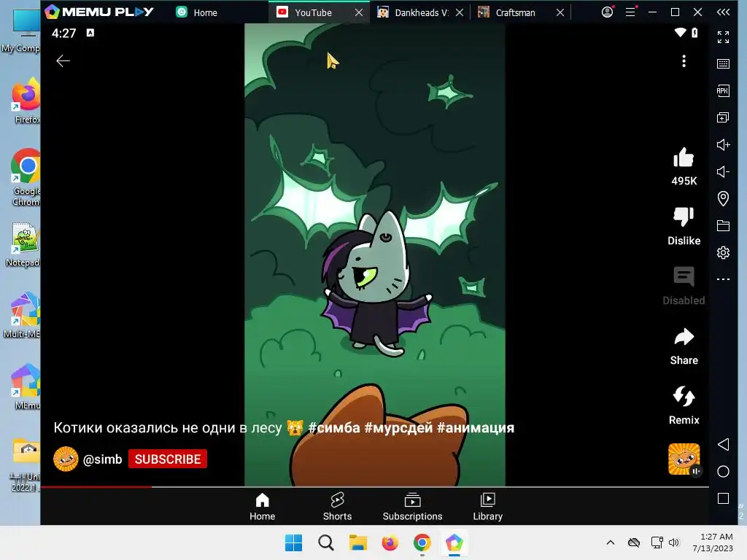Viewport: 747px width, 560px height.
Task: Close the YouTube emulator tab
Action: tap(359, 12)
